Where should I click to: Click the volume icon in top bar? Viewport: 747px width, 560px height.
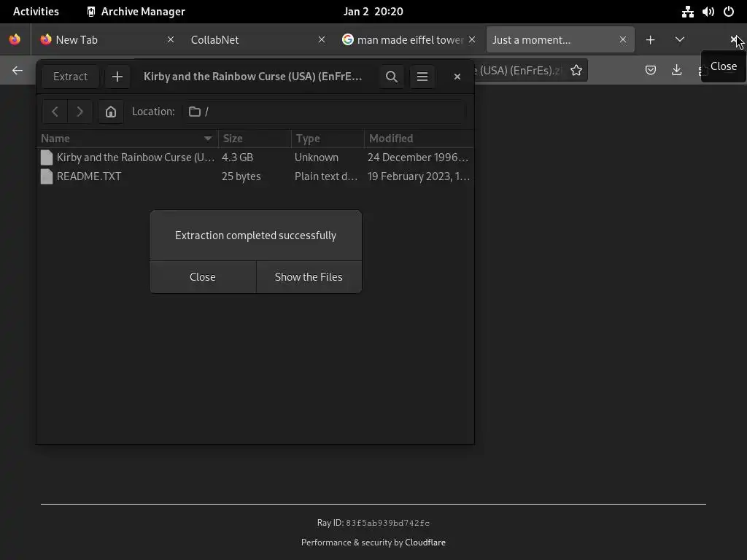coord(708,12)
